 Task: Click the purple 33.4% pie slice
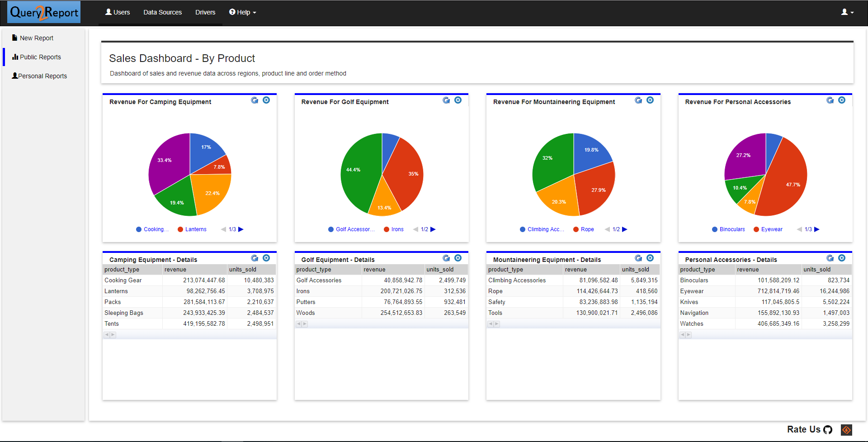[x=167, y=167]
